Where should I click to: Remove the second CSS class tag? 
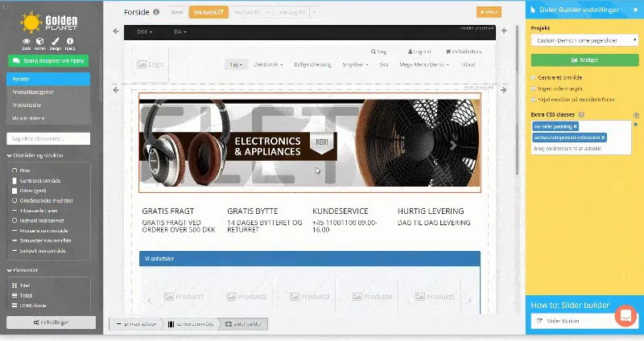(x=603, y=138)
